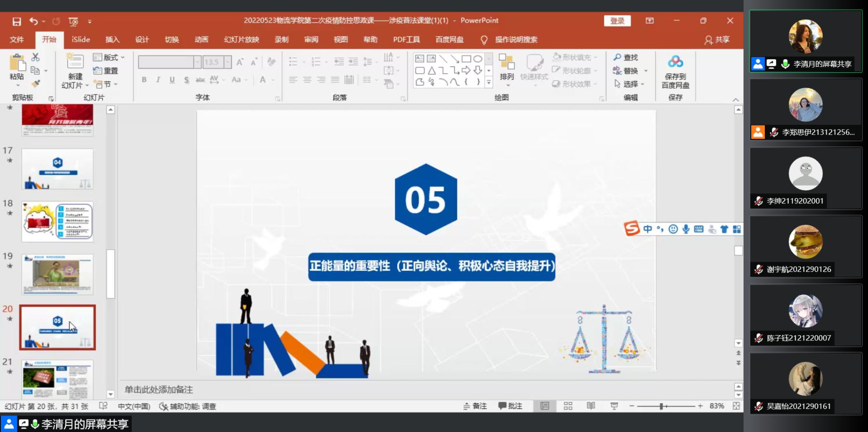The width and height of the screenshot is (868, 432).
Task: Click the Login (登录) button
Action: (617, 21)
